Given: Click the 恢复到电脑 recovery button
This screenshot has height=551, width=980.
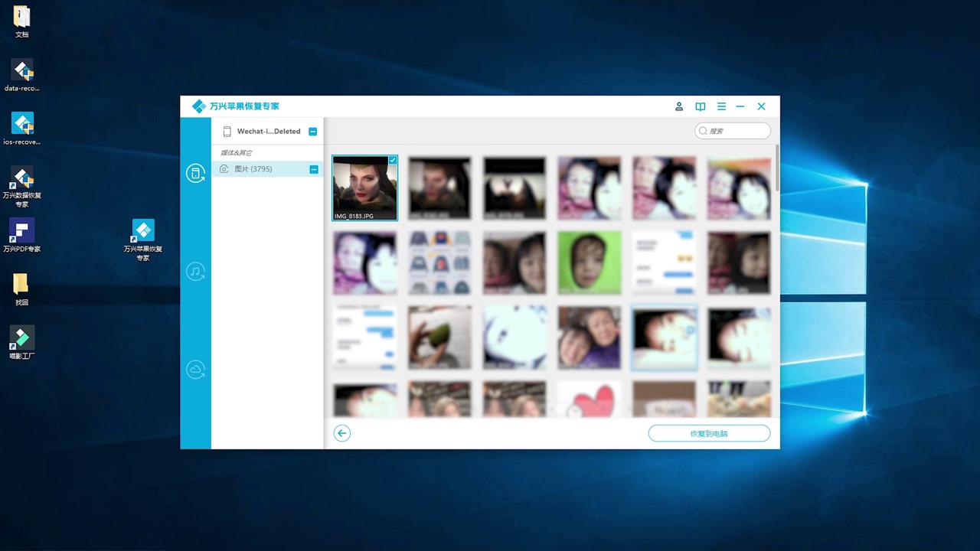Looking at the screenshot, I should pos(709,433).
